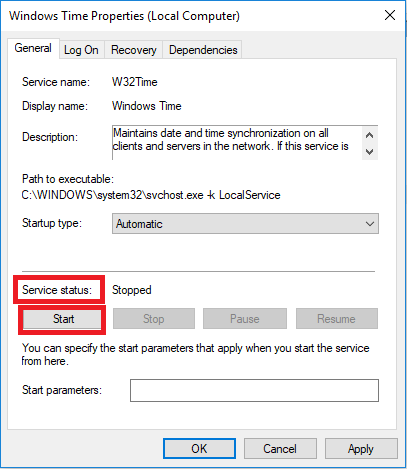Open the Startup type dropdown

[245, 224]
